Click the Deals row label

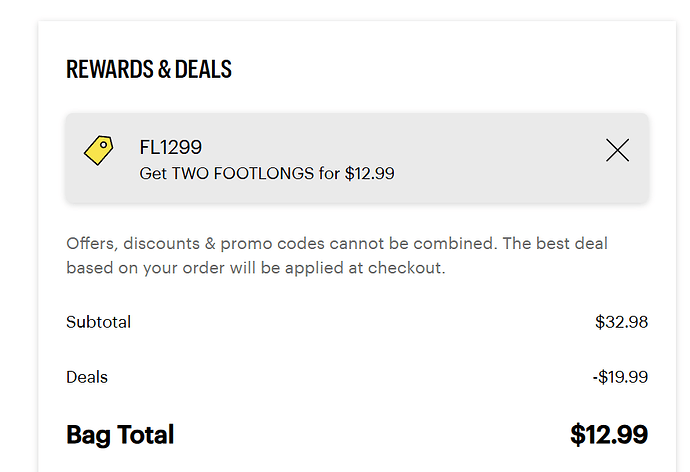87,377
